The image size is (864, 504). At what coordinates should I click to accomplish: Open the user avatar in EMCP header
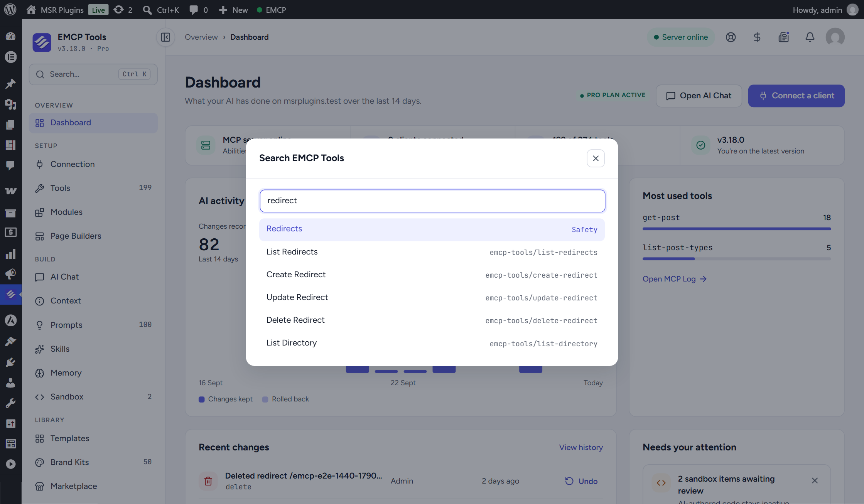tap(835, 37)
